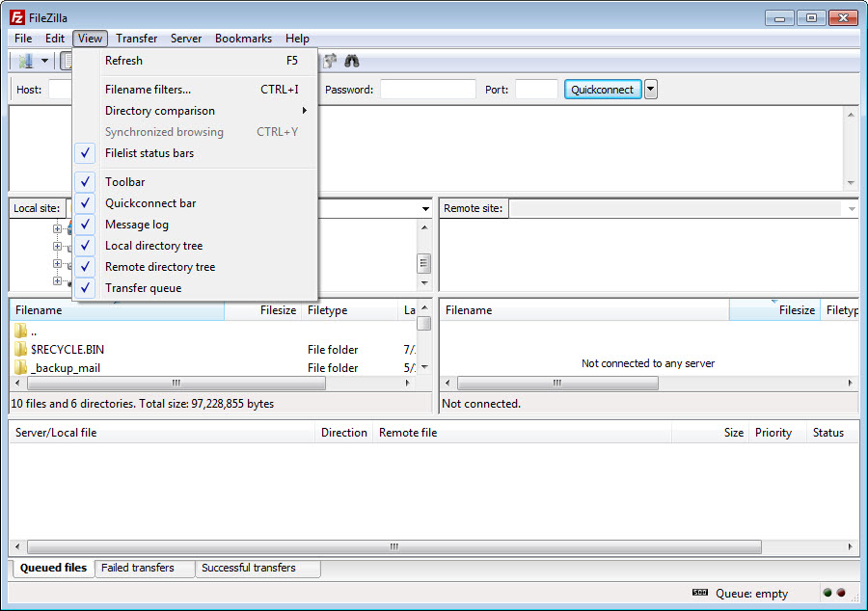Focus the Password input field
Viewport: 868px width, 611px height.
tap(428, 89)
